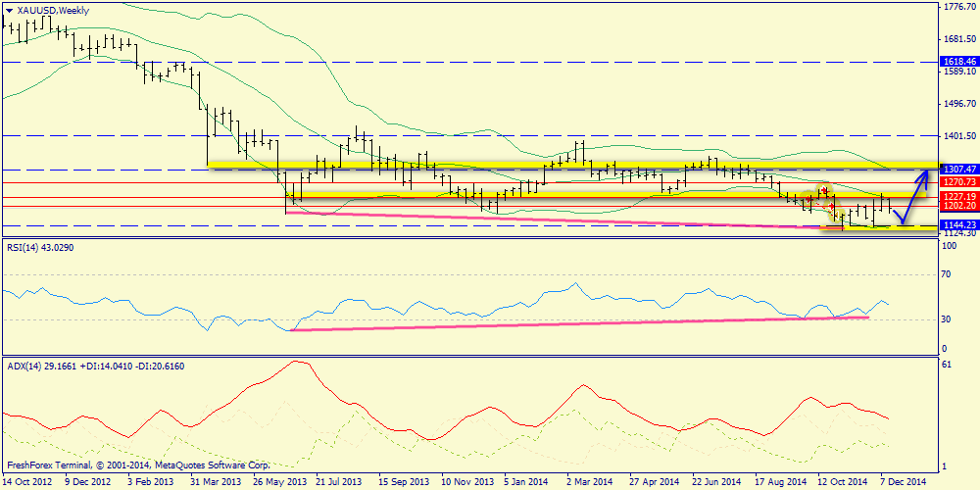This screenshot has width=980, height=490.
Task: Click the blue 1144.23 price level tag
Action: click(958, 225)
